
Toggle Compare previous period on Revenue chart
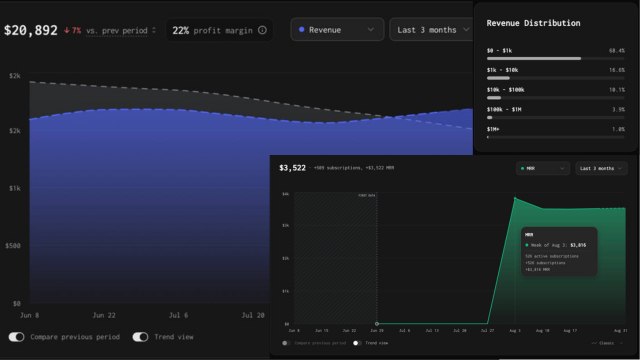click(x=16, y=337)
